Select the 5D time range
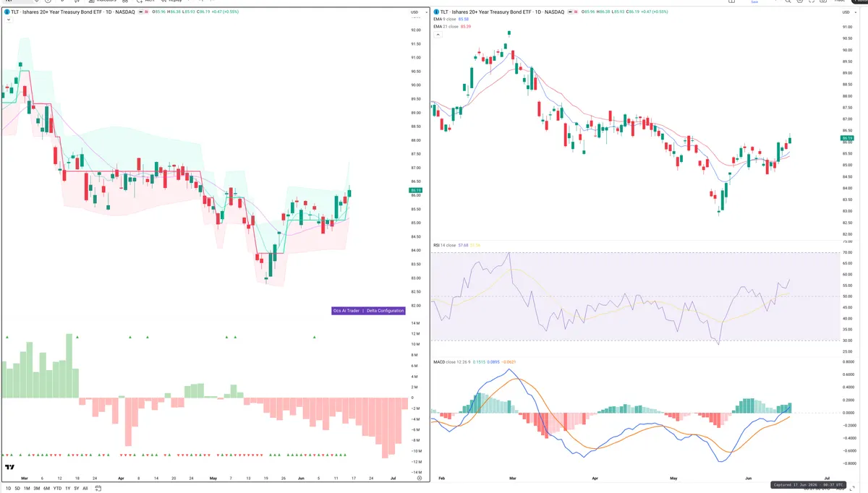 point(18,488)
